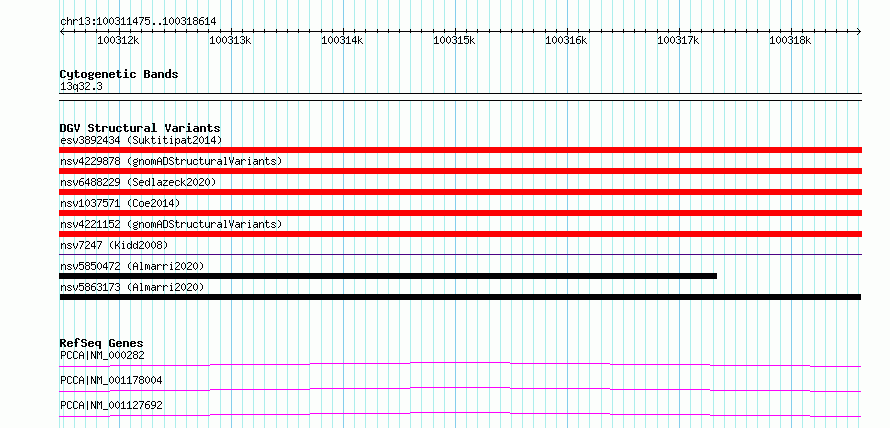Click the magenta line of PCCA|NM_000282
This screenshot has width=890, height=428.
pyautogui.click(x=460, y=364)
